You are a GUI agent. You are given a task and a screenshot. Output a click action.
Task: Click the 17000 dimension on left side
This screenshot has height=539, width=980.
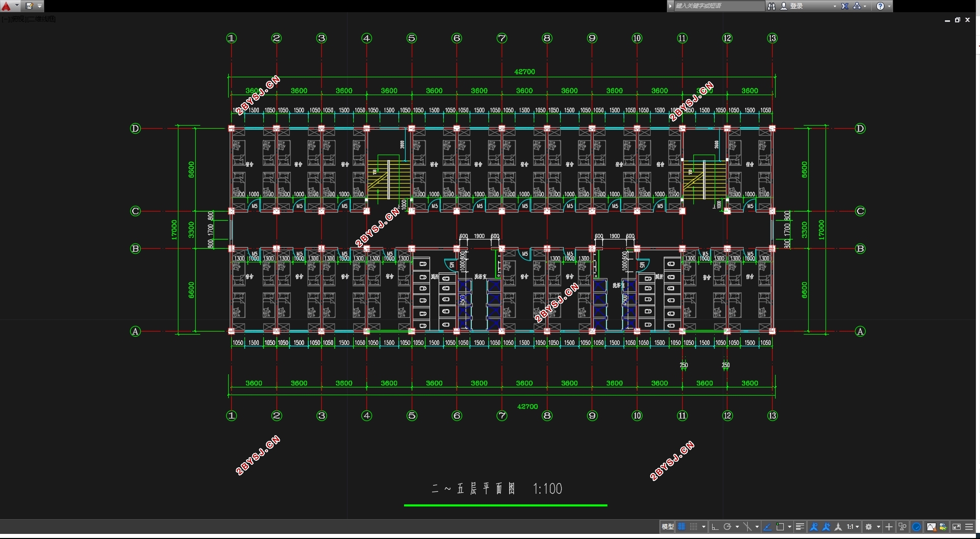[x=174, y=230]
